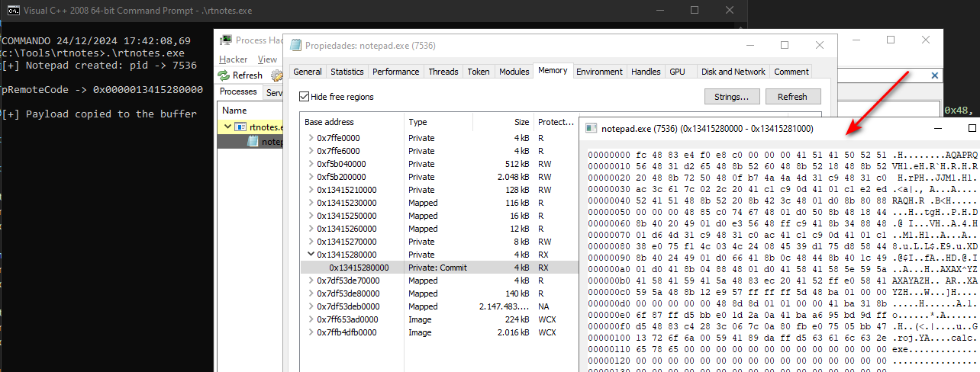Select the Processes tab in Process Hacker
The width and height of the screenshot is (980, 372).
238,91
